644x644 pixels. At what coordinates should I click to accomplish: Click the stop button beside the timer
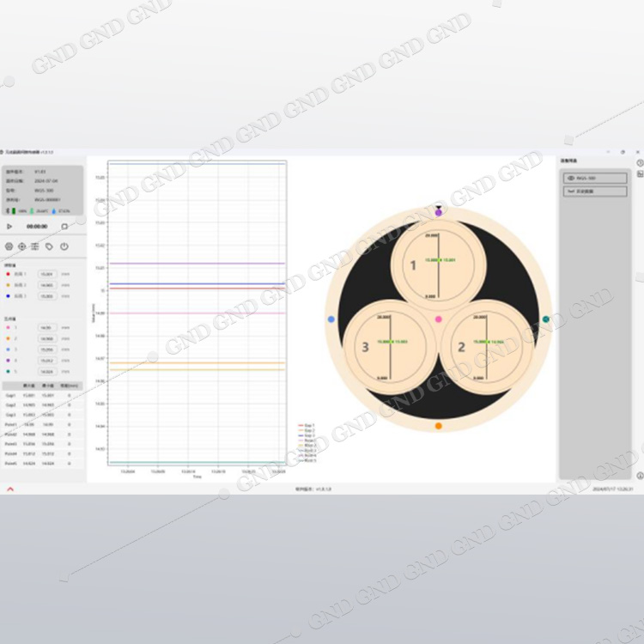pyautogui.click(x=64, y=227)
